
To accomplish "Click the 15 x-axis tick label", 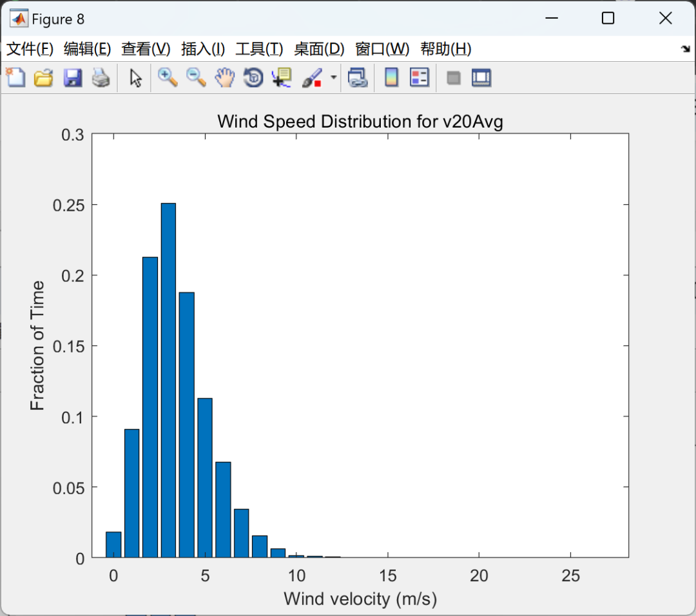I will (x=388, y=575).
